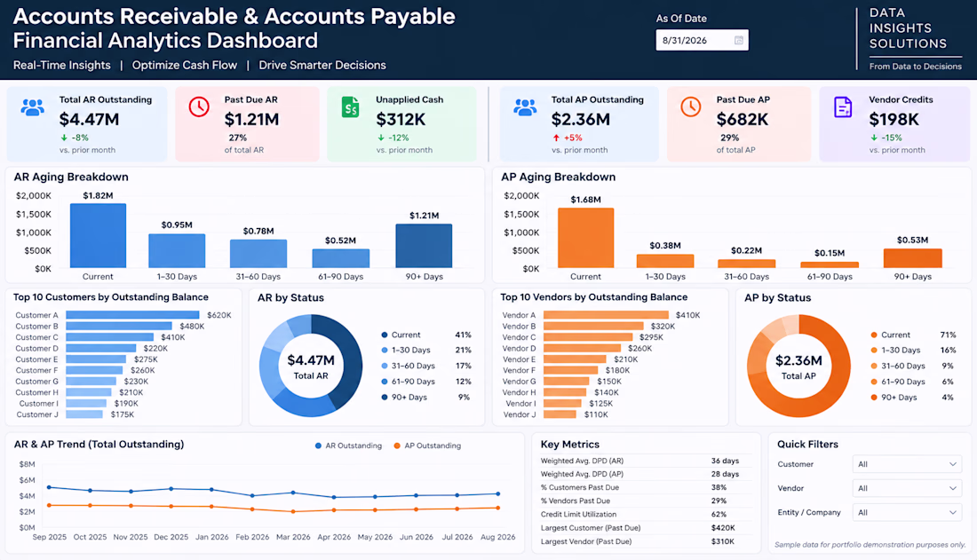Click the Vendor E label in top vendors
This screenshot has width=977, height=560.
click(519, 359)
